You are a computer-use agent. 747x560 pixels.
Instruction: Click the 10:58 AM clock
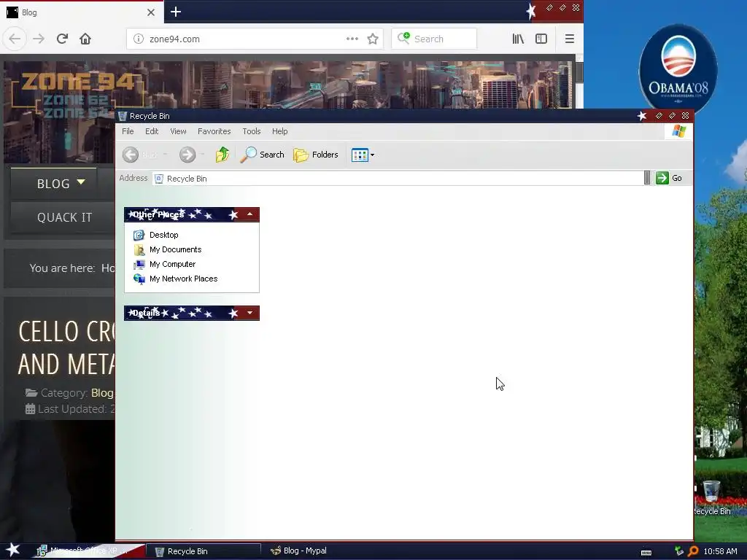[720, 551]
